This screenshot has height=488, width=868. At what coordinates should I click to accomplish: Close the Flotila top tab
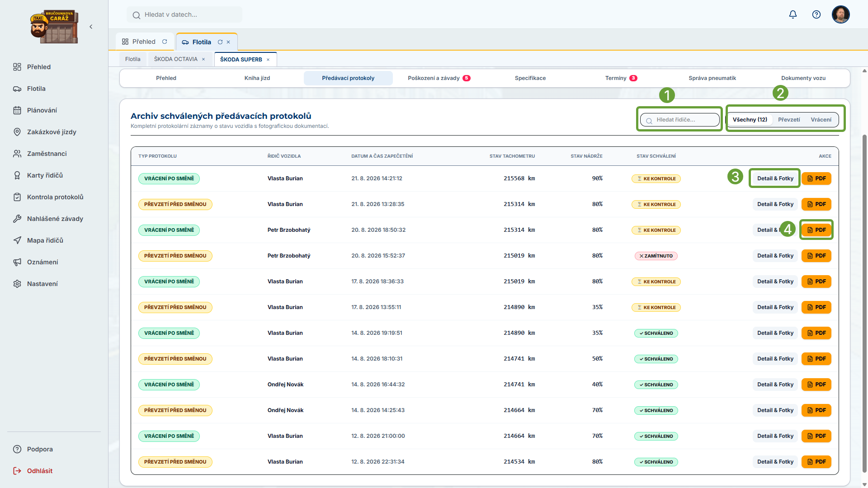pyautogui.click(x=228, y=42)
